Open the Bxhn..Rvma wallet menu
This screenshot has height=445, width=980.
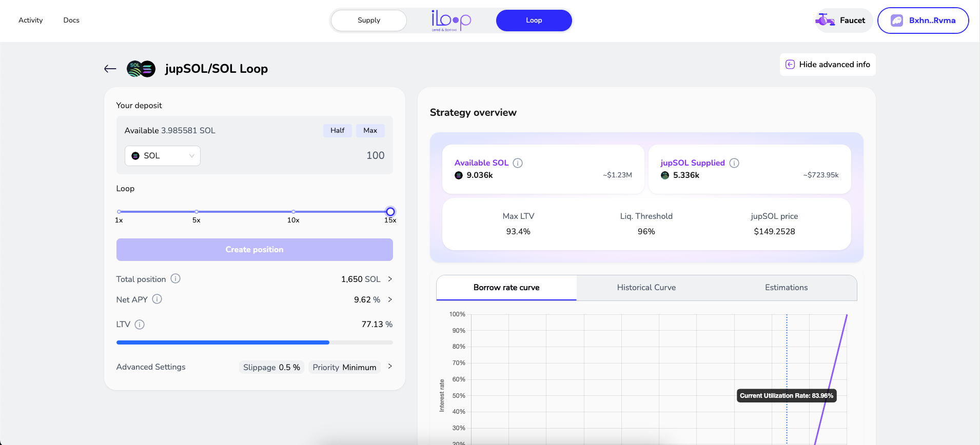click(x=923, y=21)
